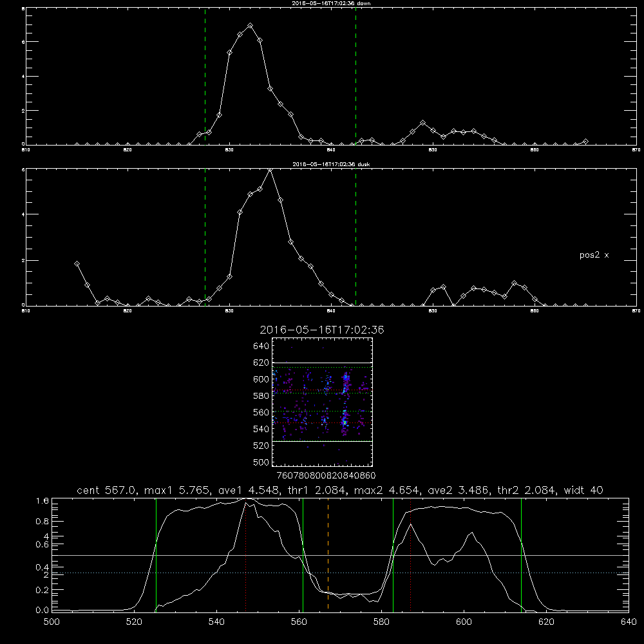Click the left green dashed line in dawn plot
Image resolution: width=644 pixels, height=644 pixels.
click(205, 77)
